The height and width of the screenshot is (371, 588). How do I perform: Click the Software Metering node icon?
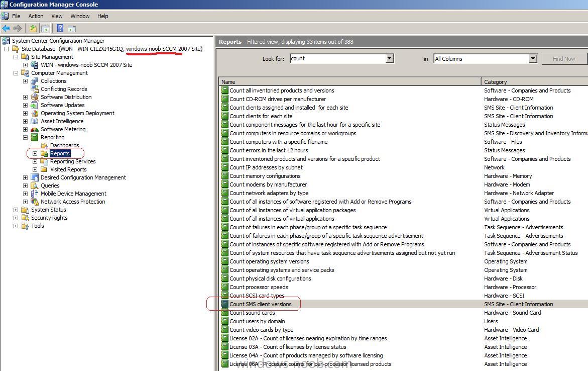(x=35, y=129)
